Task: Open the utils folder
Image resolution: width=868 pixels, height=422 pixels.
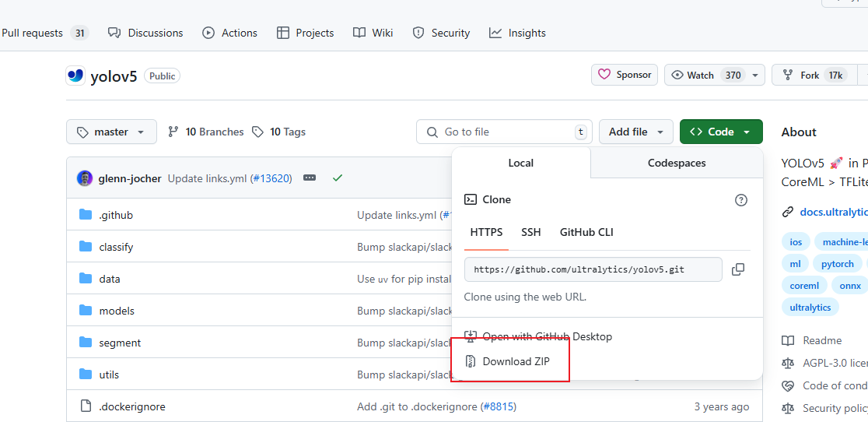Action: [109, 375]
